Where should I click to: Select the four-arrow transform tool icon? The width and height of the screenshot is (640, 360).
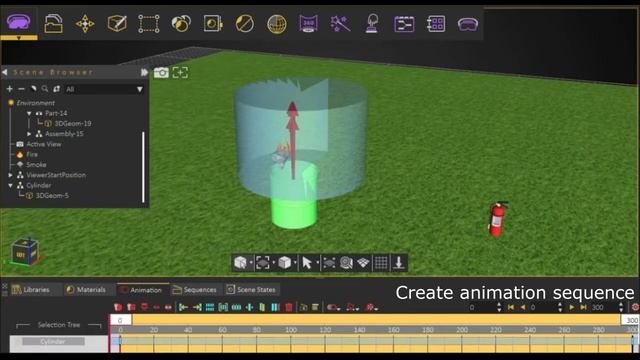click(x=85, y=24)
